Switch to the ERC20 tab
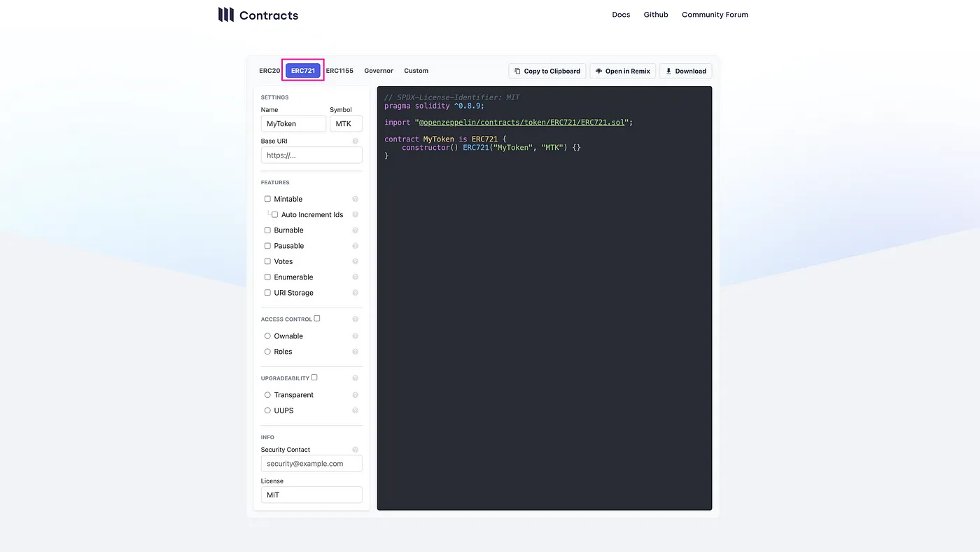Viewport: 980px width, 552px height. pyautogui.click(x=269, y=71)
